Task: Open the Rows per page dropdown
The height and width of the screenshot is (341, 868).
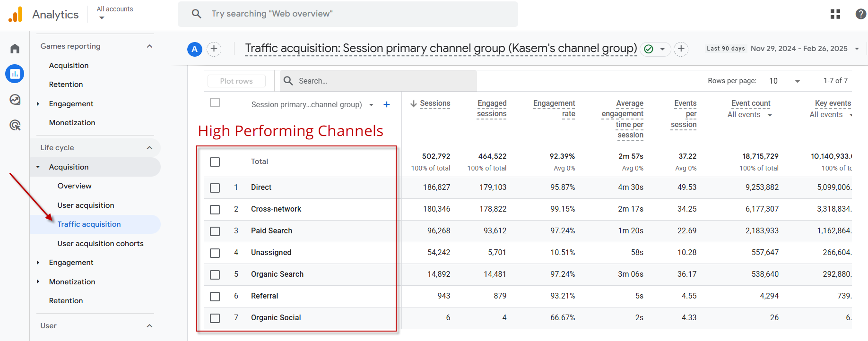Action: 785,81
